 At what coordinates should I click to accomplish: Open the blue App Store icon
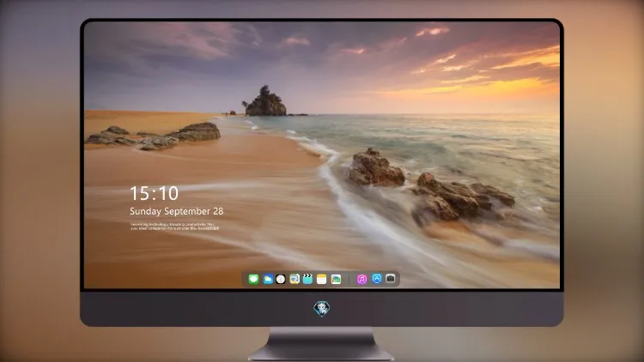click(x=377, y=279)
